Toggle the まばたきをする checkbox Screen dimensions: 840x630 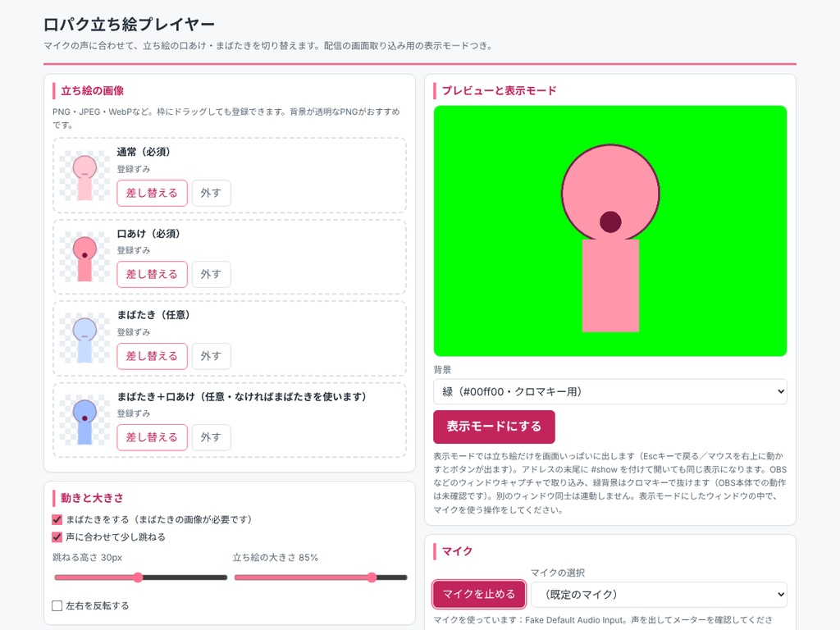tap(57, 519)
